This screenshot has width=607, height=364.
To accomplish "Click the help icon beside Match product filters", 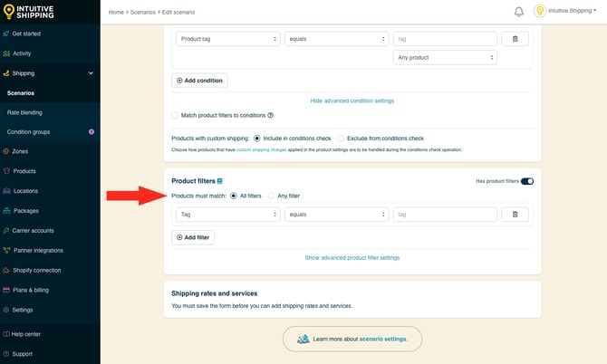I will 271,115.
